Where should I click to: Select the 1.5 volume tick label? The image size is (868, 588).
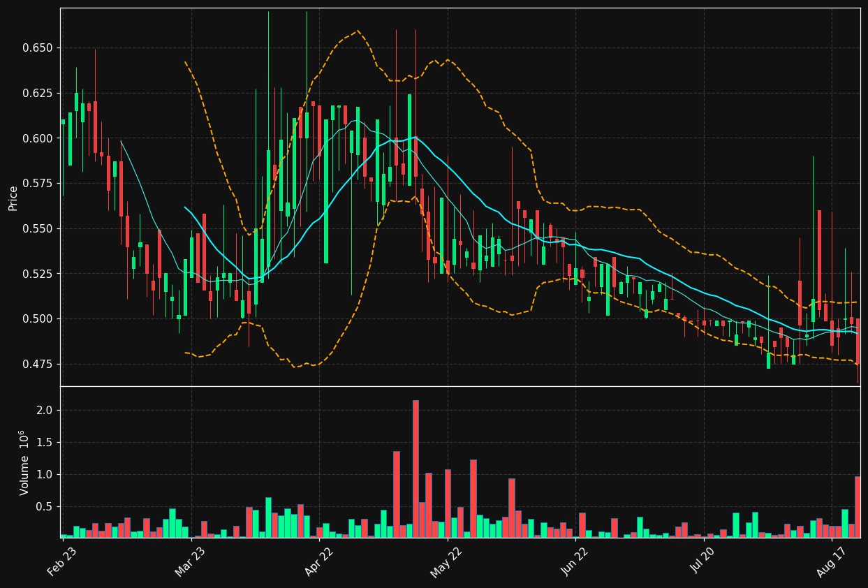(45, 443)
